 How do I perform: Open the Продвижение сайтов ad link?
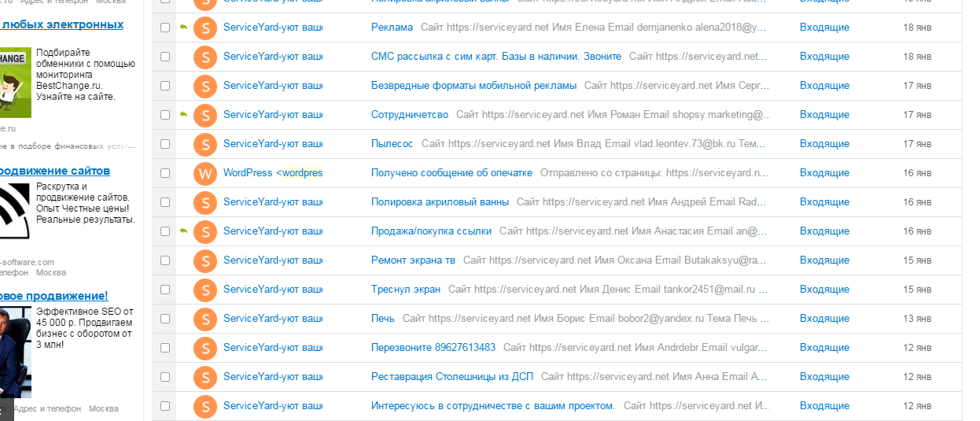pyautogui.click(x=53, y=171)
